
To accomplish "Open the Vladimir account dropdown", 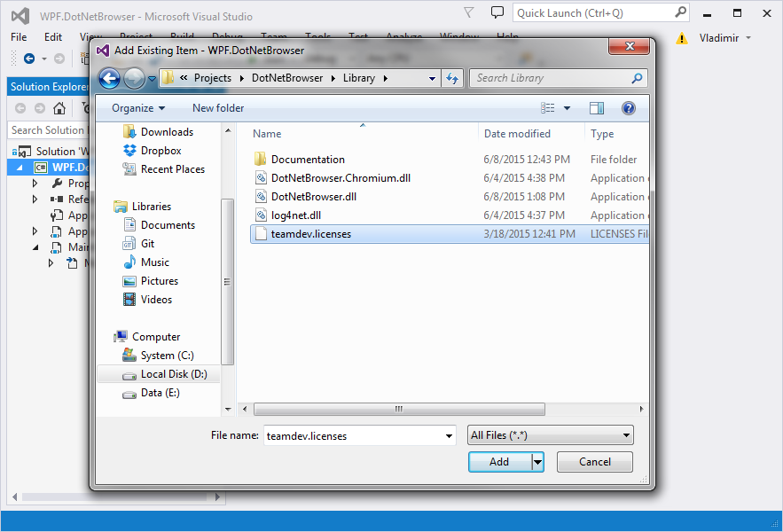I will [x=724, y=38].
